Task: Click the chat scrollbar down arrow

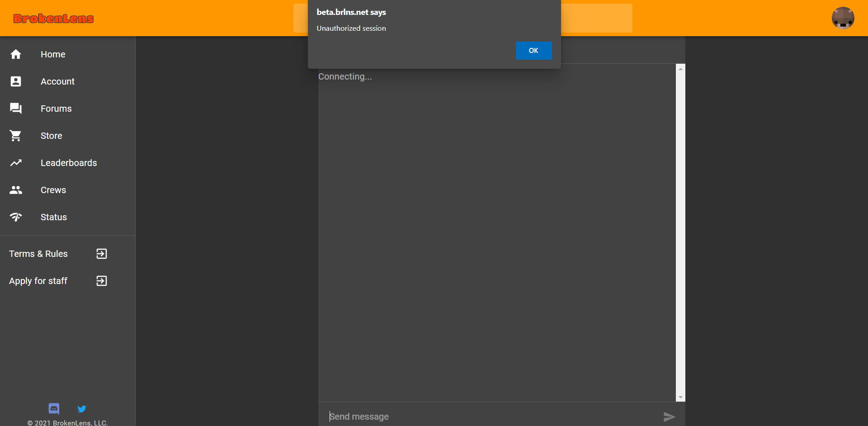Action: click(680, 398)
